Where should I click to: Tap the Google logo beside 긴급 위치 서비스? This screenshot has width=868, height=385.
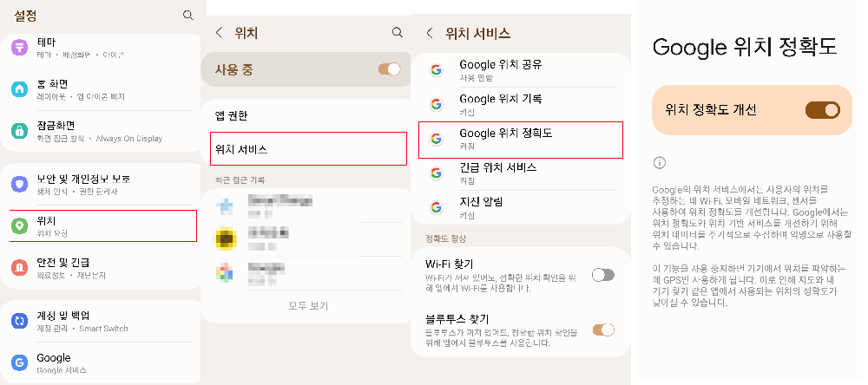click(x=437, y=173)
